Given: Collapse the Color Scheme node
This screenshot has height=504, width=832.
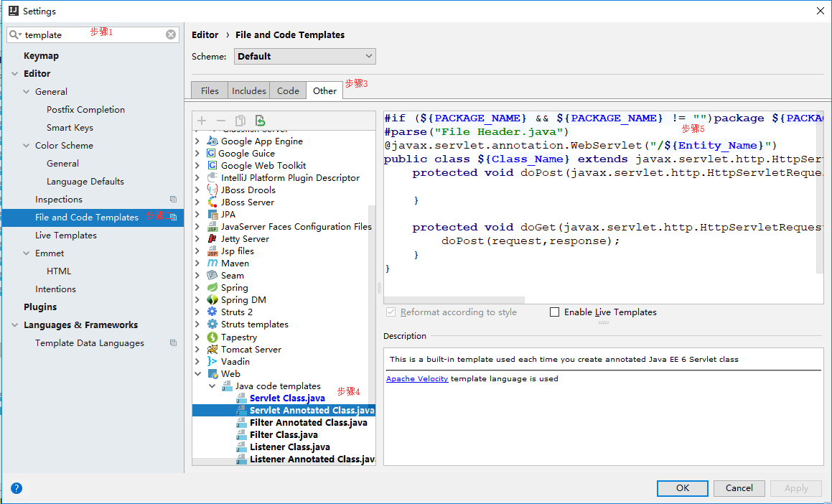Looking at the screenshot, I should tap(27, 145).
